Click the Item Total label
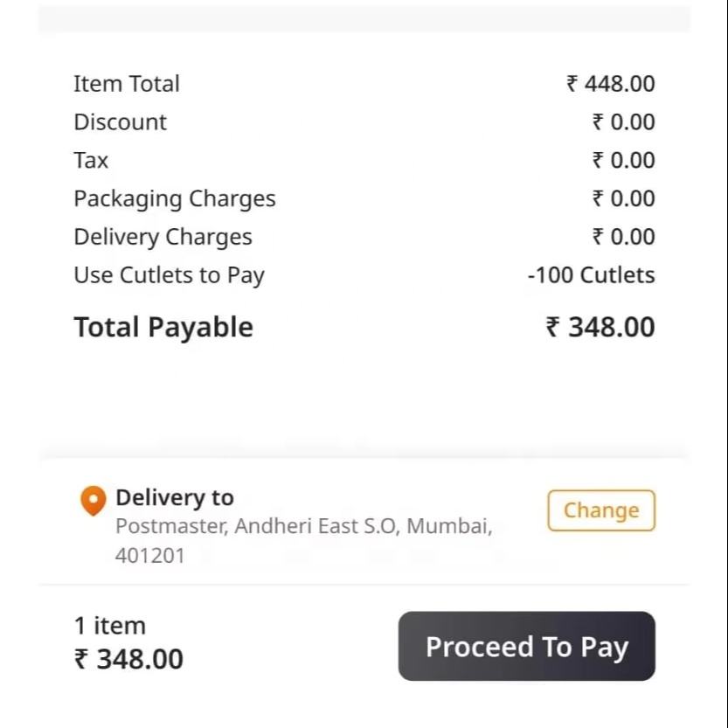Screen dimensions: 728x728 coord(127,84)
